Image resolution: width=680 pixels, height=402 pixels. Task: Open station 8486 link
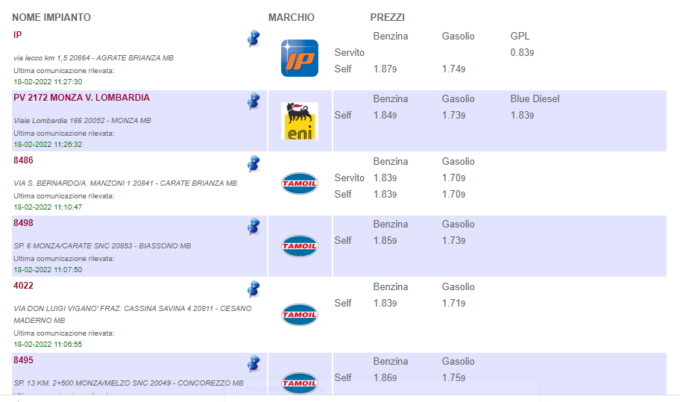23,160
